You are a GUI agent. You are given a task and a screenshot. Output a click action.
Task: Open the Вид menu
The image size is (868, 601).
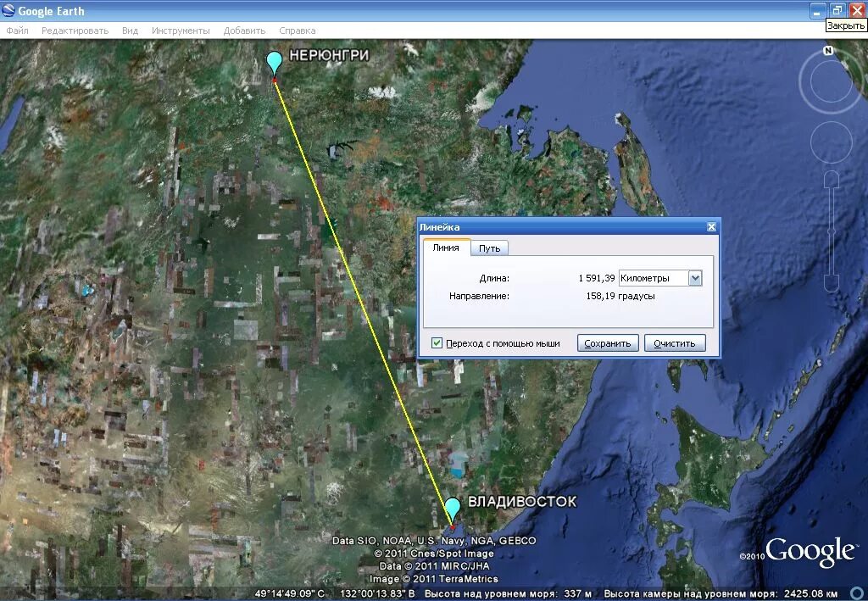130,31
